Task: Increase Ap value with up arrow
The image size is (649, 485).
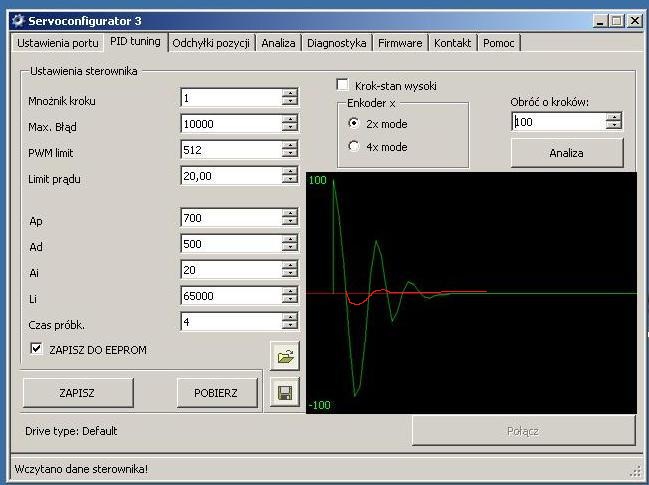Action: [290, 214]
